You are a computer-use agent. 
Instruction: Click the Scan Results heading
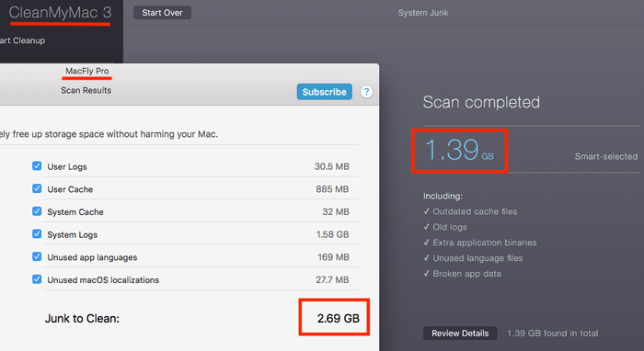pos(86,90)
